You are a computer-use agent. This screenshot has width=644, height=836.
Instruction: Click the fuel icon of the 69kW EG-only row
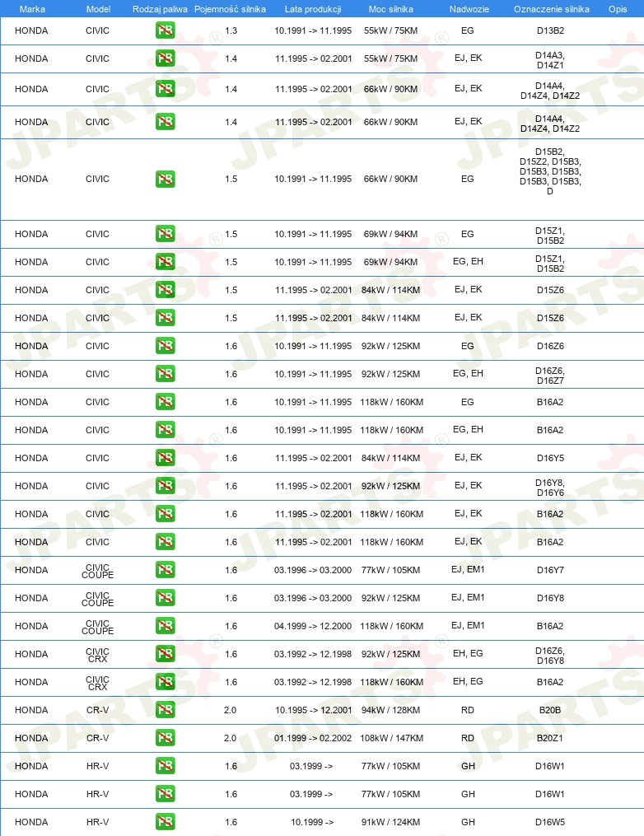tap(166, 234)
